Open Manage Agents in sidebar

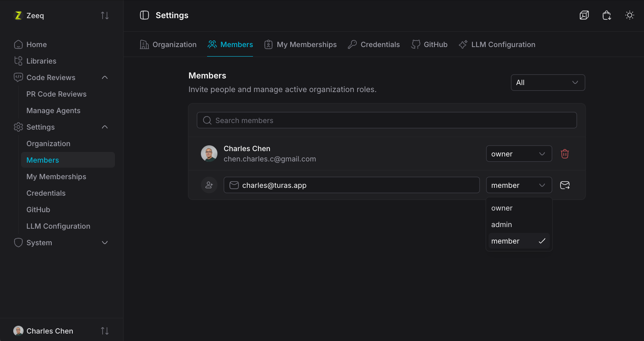pyautogui.click(x=53, y=111)
